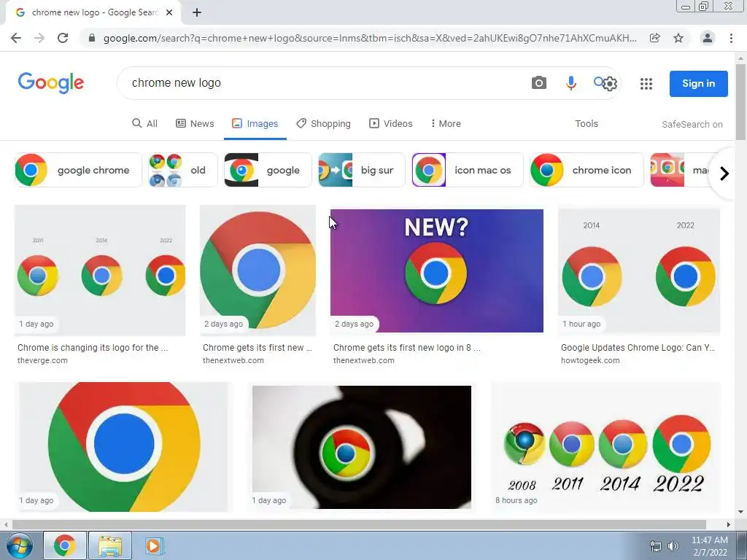747x560 pixels.
Task: Click the SafeSearch on setting
Action: [692, 124]
